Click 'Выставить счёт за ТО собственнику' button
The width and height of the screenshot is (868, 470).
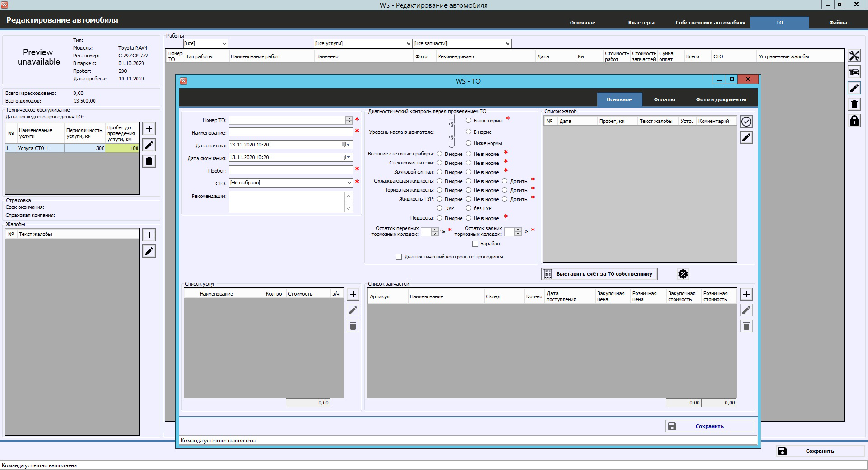pos(599,274)
